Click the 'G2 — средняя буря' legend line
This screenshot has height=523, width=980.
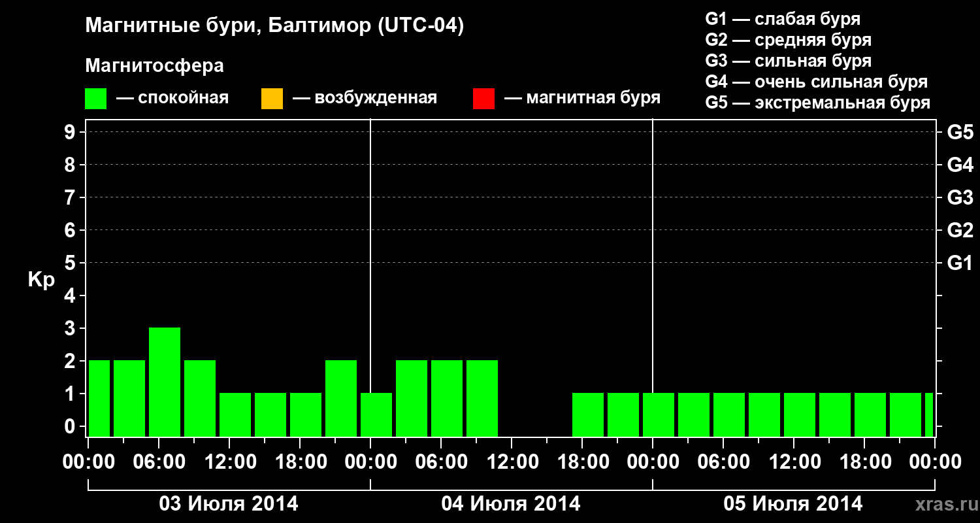[x=788, y=40]
